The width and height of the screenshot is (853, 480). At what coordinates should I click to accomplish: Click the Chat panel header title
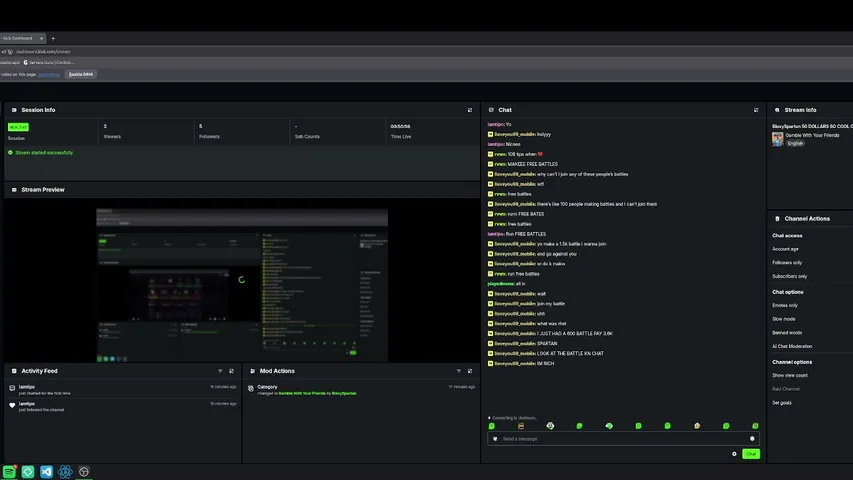tap(505, 110)
